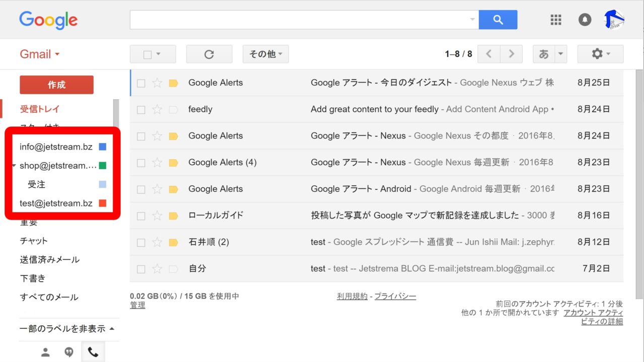
Task: Click the blue search magnifier button
Action: pos(498,20)
